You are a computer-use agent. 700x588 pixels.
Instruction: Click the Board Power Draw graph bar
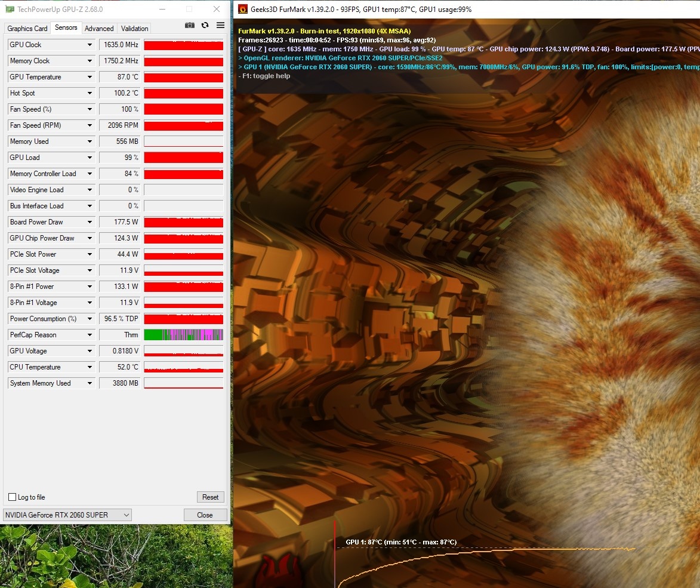pos(183,222)
